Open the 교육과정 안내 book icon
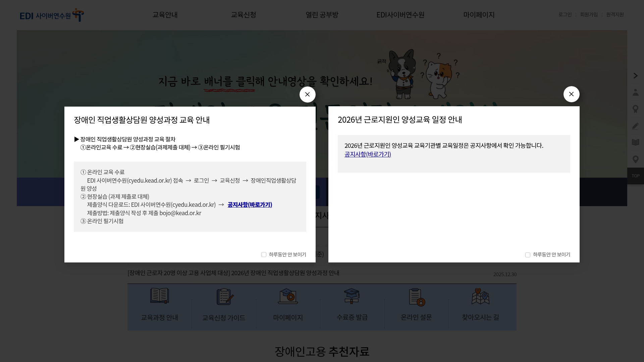 [159, 296]
